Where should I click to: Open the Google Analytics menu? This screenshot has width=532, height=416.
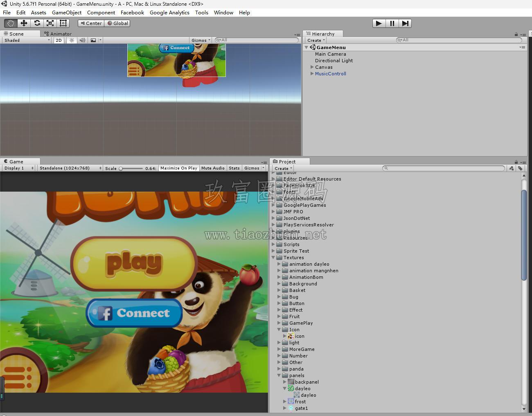click(169, 12)
